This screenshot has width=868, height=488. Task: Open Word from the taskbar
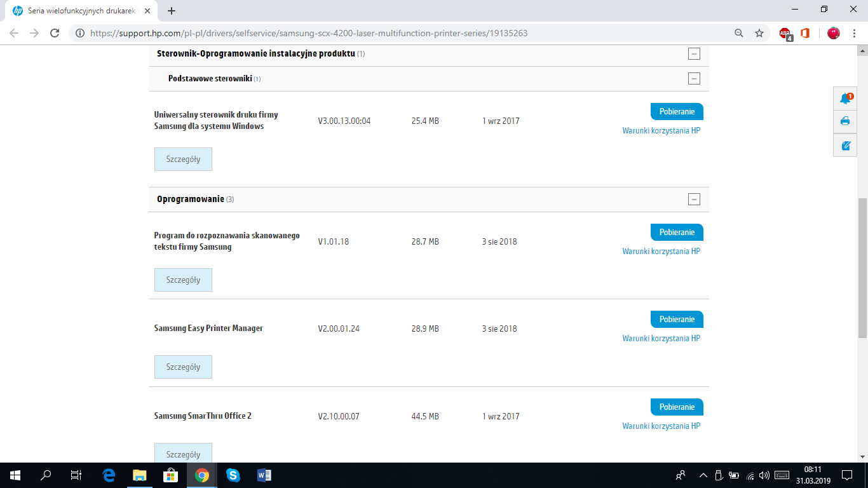tap(264, 475)
